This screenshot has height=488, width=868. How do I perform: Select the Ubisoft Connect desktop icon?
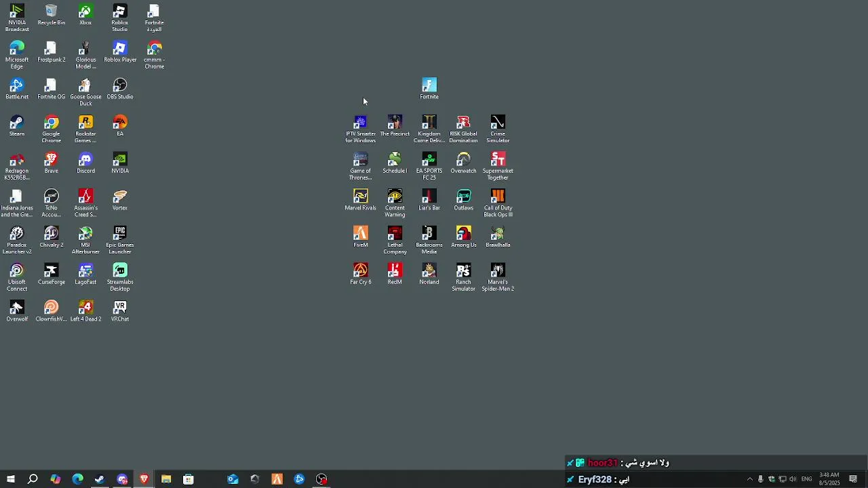(x=17, y=278)
